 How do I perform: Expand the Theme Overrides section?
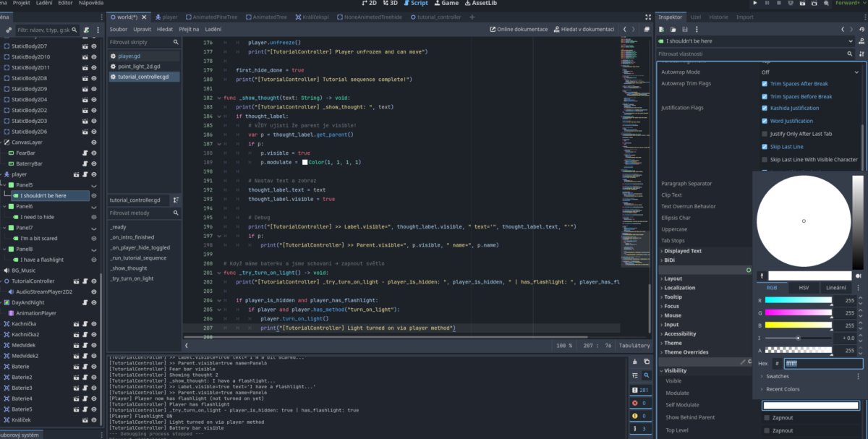[x=687, y=352]
